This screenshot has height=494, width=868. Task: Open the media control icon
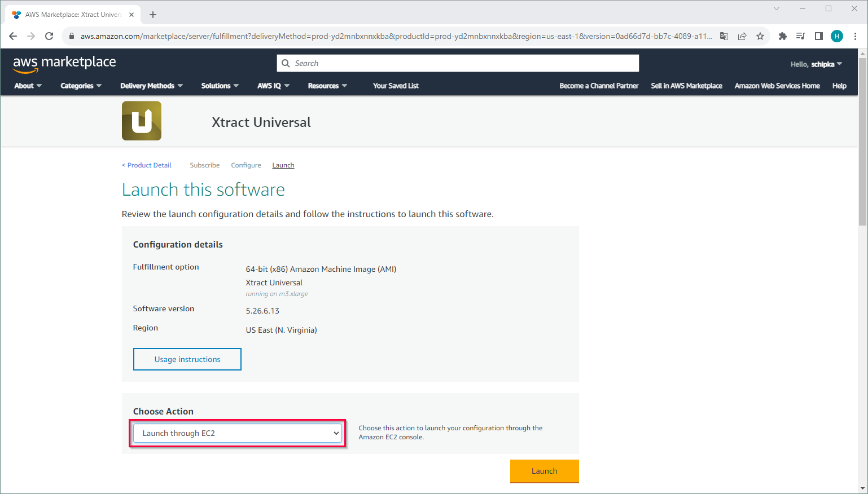tap(800, 36)
